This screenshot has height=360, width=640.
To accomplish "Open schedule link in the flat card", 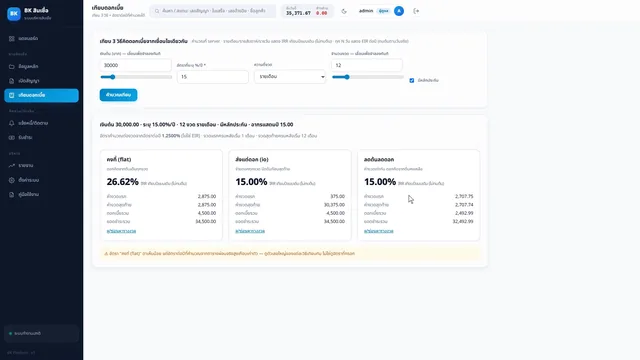I will tap(121, 231).
